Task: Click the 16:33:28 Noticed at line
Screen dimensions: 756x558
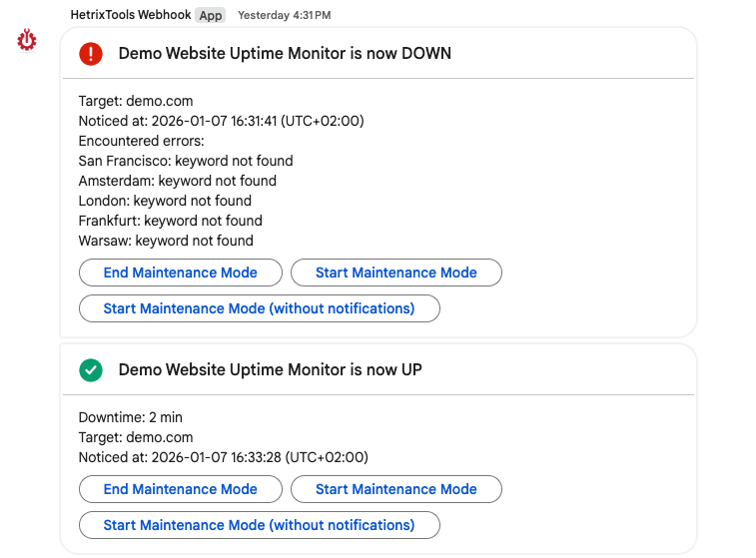Action: coord(223,457)
